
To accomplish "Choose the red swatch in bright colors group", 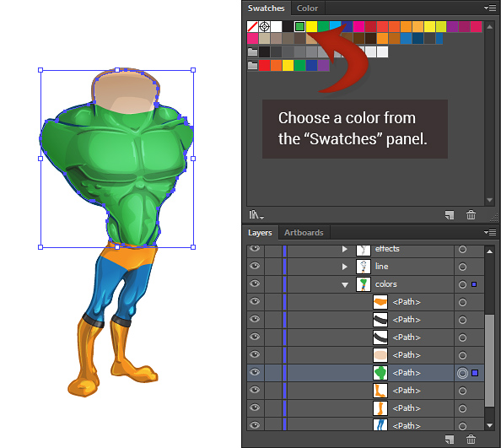I will [x=264, y=66].
